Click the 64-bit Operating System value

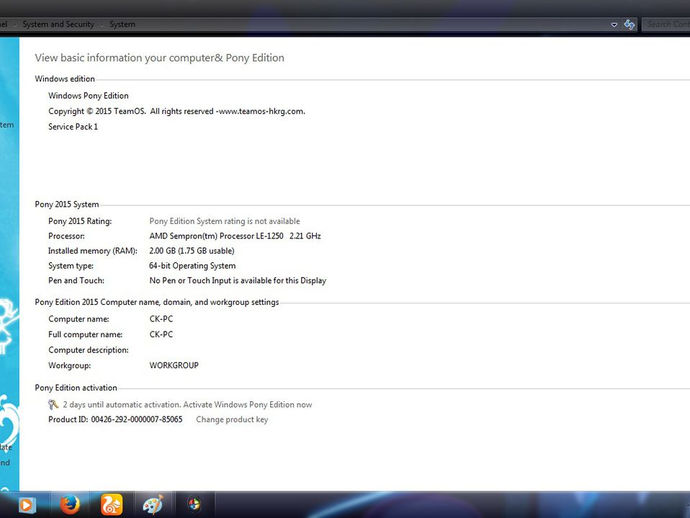[x=192, y=266]
